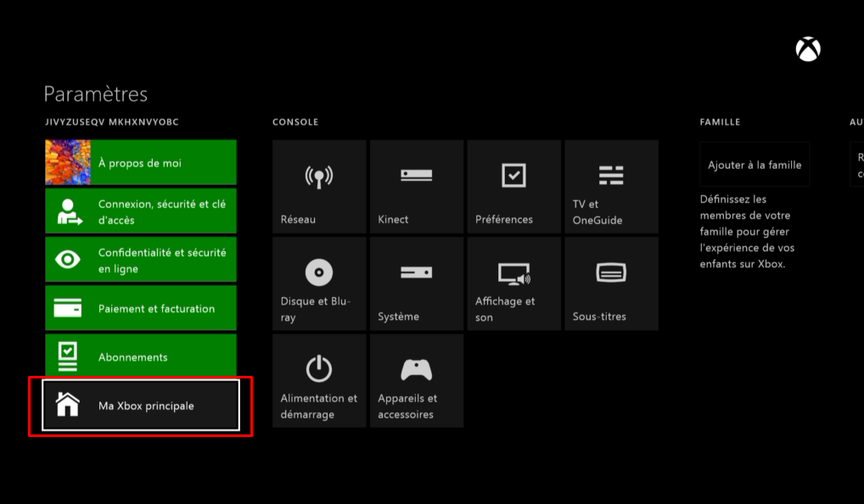Click the Affichage et son monitor speaker icon
Viewport: 864px width, 504px height.
(x=514, y=273)
